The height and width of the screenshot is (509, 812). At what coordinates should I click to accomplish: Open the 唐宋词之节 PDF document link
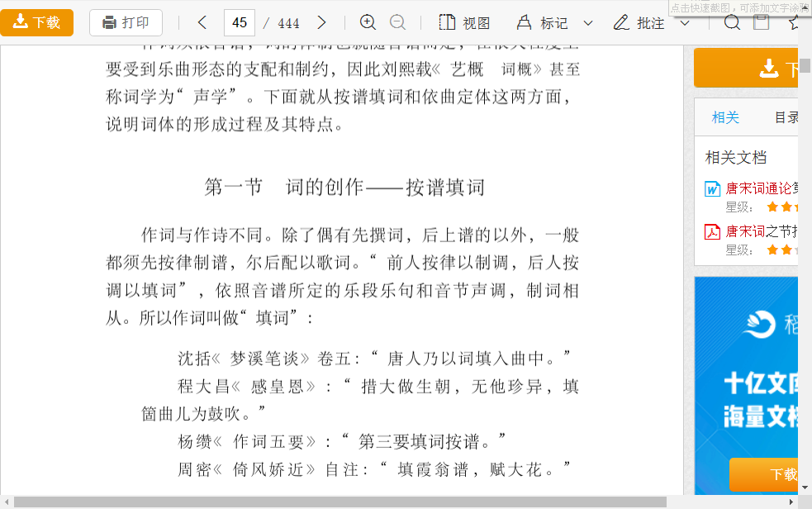(x=762, y=231)
